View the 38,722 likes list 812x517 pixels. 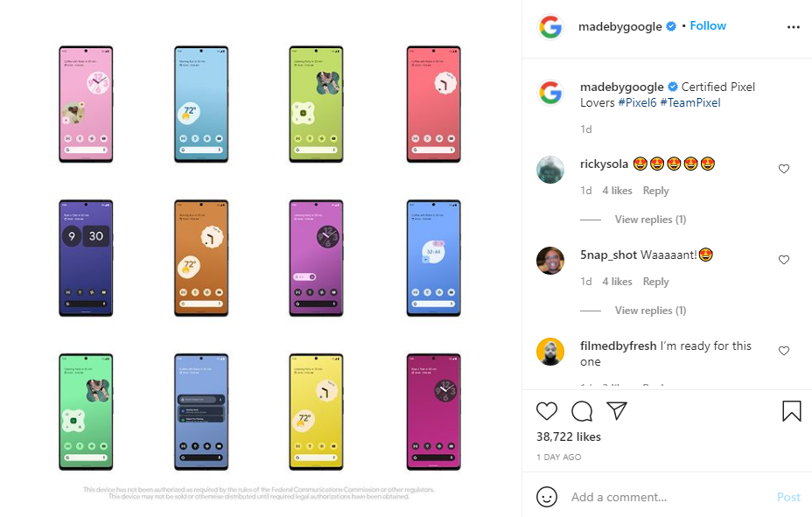tap(568, 437)
